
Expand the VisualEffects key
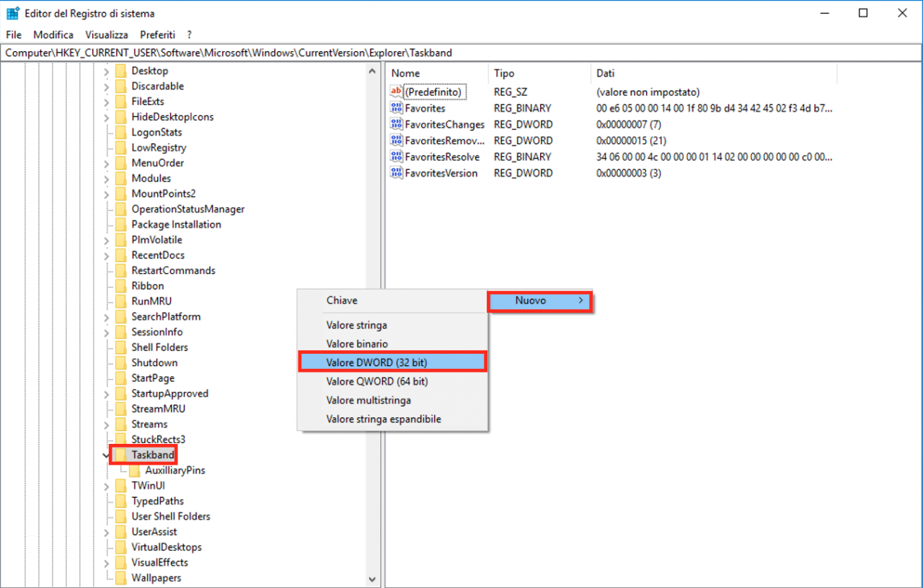(x=107, y=563)
